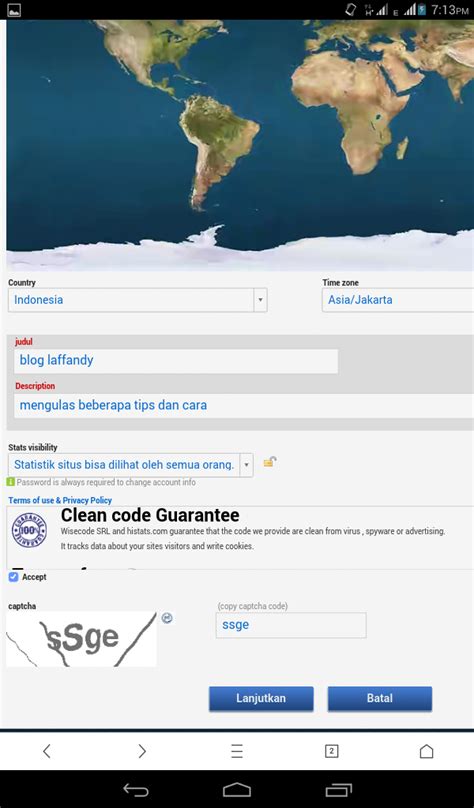Click the padlock icon beside Stats visibility
The width and height of the screenshot is (474, 808).
pos(270,462)
